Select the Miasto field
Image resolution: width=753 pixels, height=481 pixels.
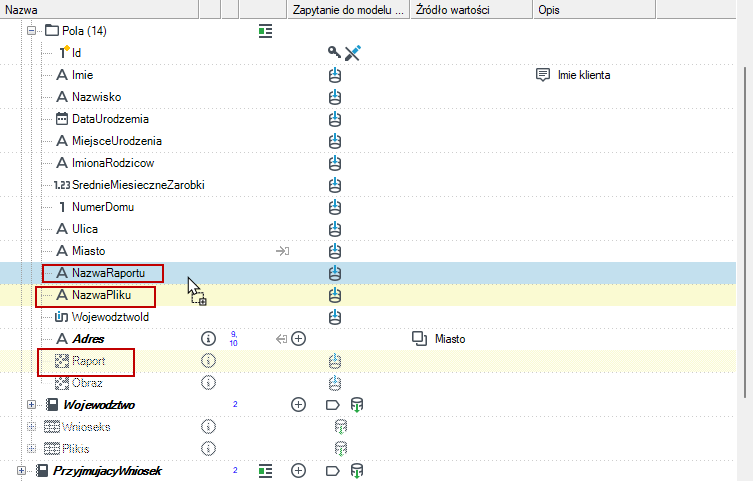click(x=88, y=251)
